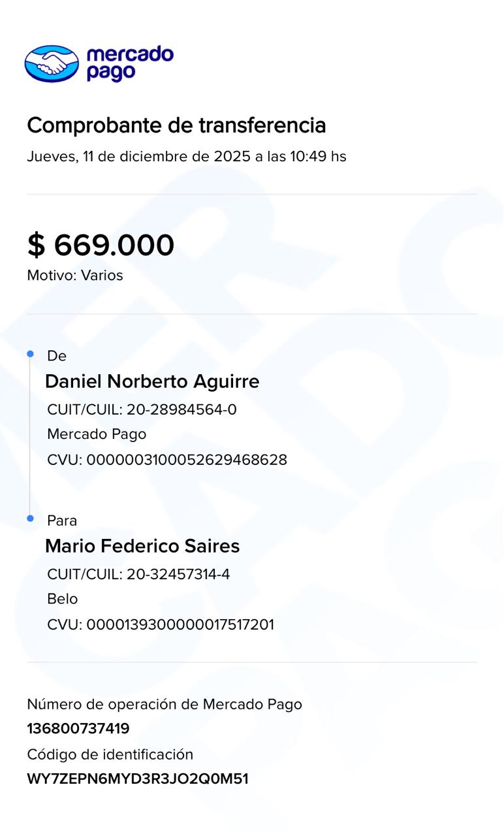Click the Belo entity label

pos(63,599)
